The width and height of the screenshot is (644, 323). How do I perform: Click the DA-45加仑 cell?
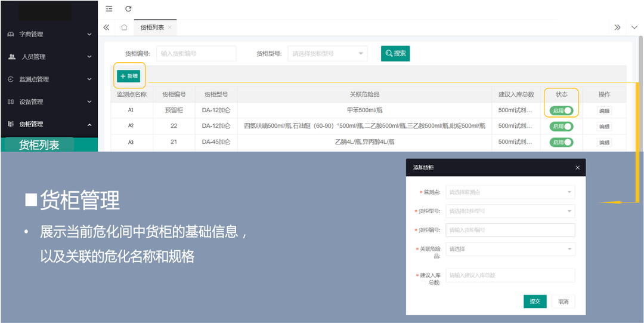pos(216,142)
